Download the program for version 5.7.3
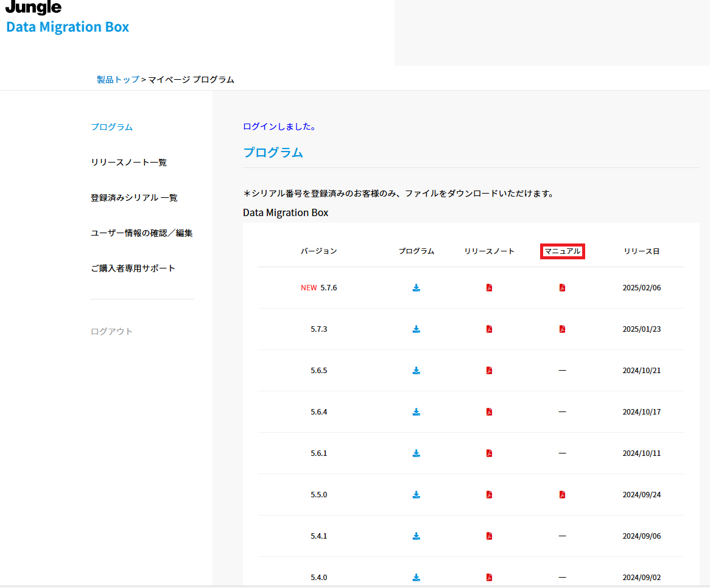Screen dimensions: 710x588 416,329
